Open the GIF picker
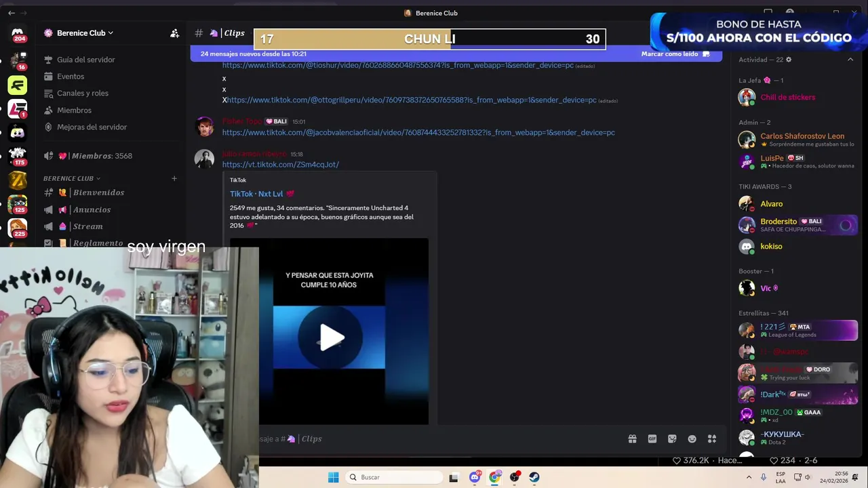 [652, 439]
